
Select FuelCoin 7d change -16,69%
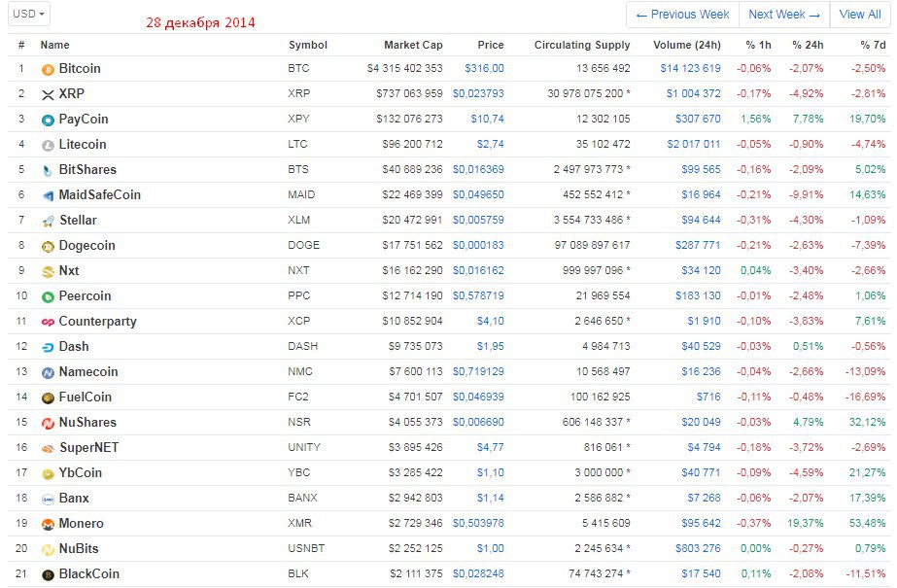click(865, 397)
